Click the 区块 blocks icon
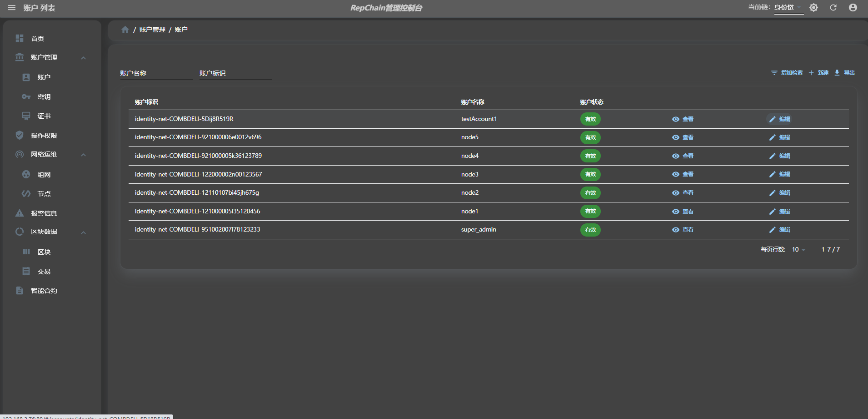 coord(26,252)
